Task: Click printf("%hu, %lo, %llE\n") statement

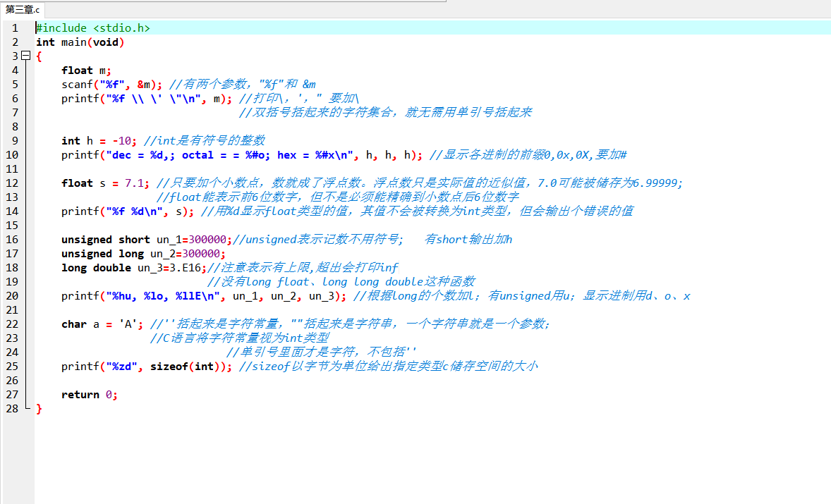Action: (x=204, y=296)
